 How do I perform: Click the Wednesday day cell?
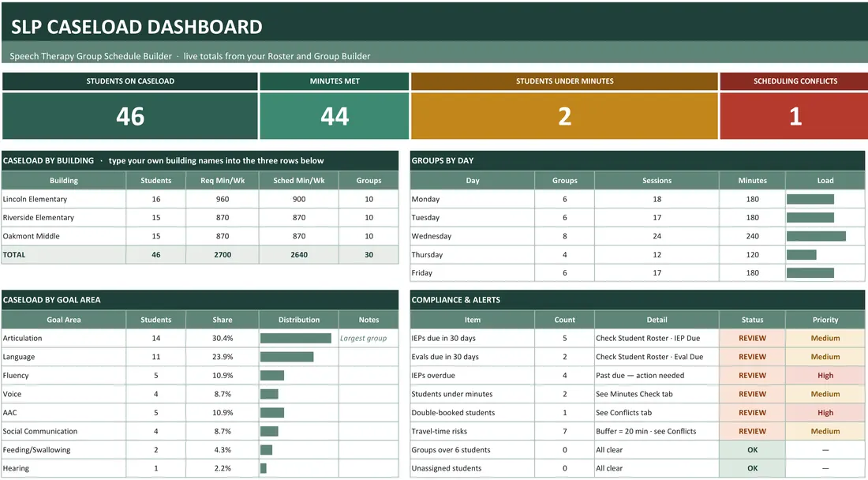[472, 236]
